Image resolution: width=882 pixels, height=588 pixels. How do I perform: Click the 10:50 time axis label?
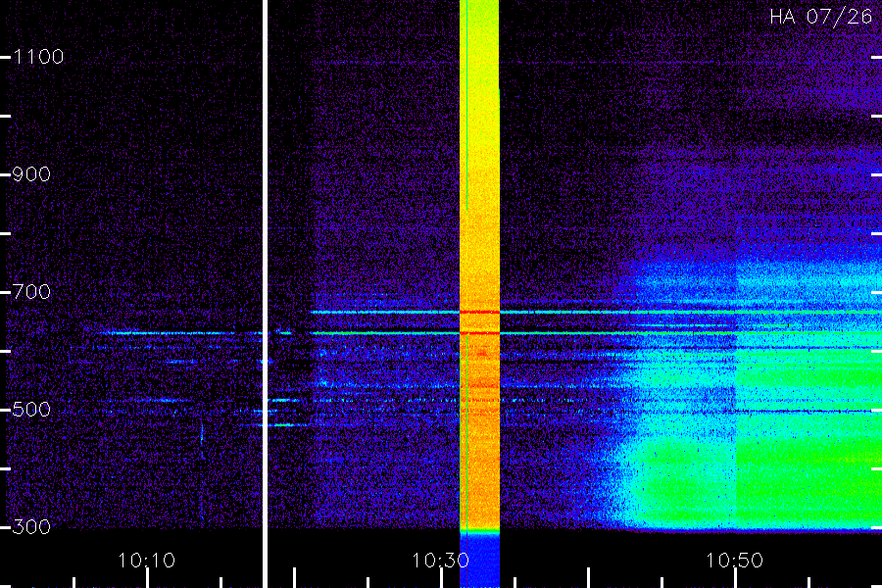point(735,561)
